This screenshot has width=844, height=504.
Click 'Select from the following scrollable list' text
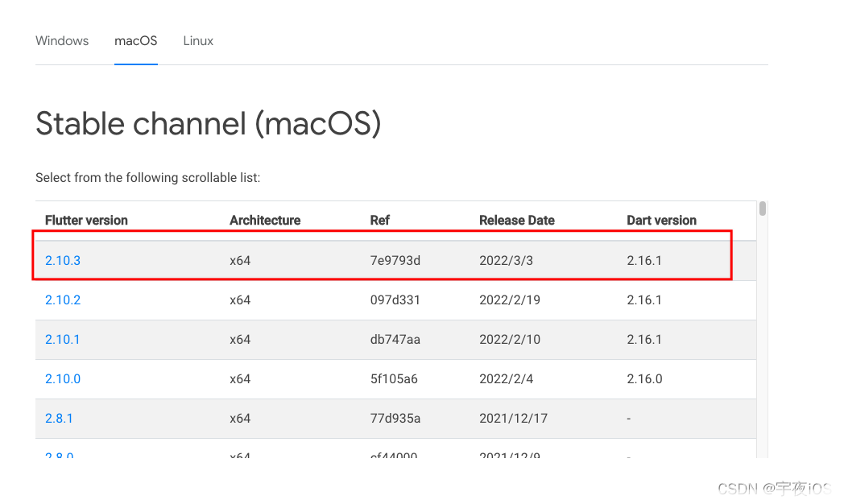pos(148,177)
